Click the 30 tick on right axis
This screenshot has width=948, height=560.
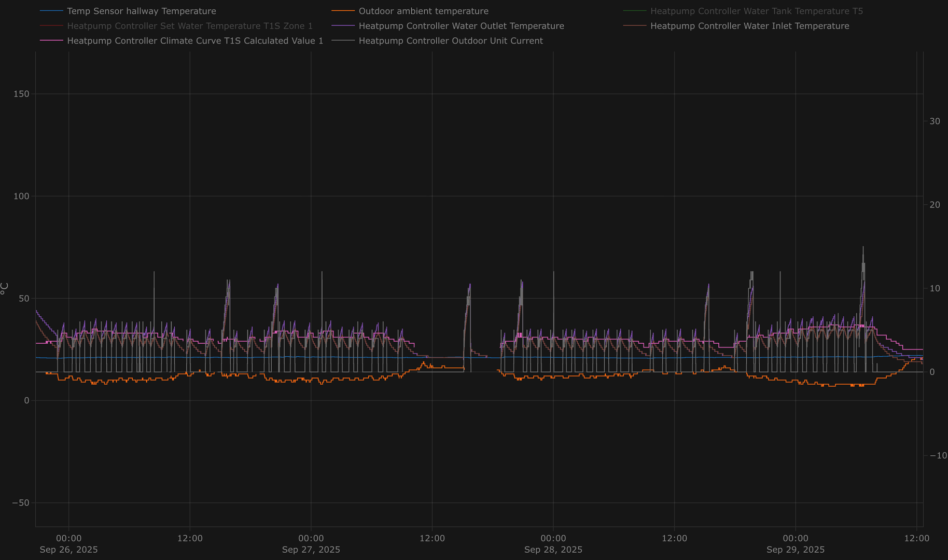(x=935, y=121)
